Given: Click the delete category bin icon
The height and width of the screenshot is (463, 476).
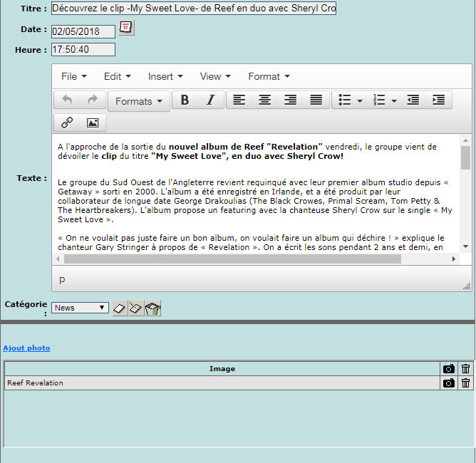Looking at the screenshot, I should coord(152,308).
